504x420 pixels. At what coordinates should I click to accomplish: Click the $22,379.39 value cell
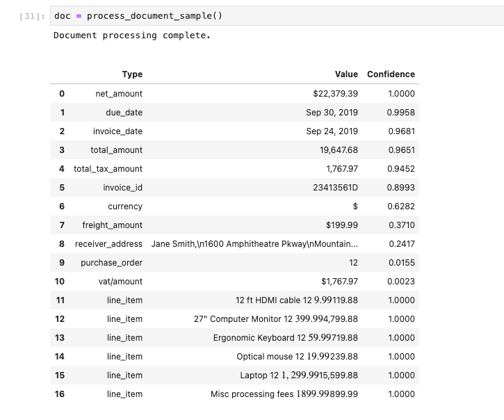click(335, 94)
